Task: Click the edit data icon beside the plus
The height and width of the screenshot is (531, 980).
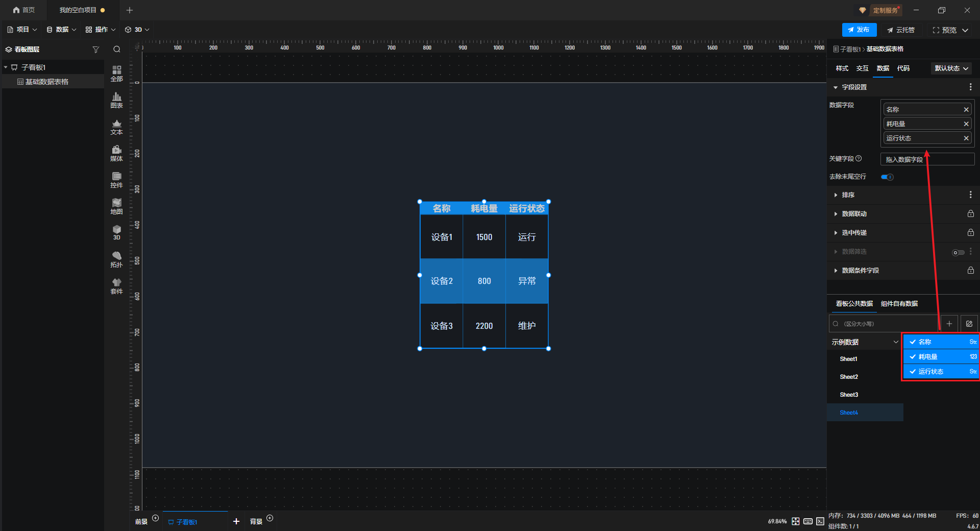Action: click(x=969, y=324)
